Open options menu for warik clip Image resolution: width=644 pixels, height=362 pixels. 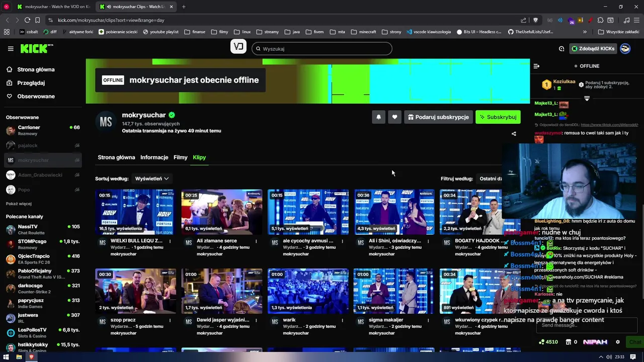pos(342,320)
